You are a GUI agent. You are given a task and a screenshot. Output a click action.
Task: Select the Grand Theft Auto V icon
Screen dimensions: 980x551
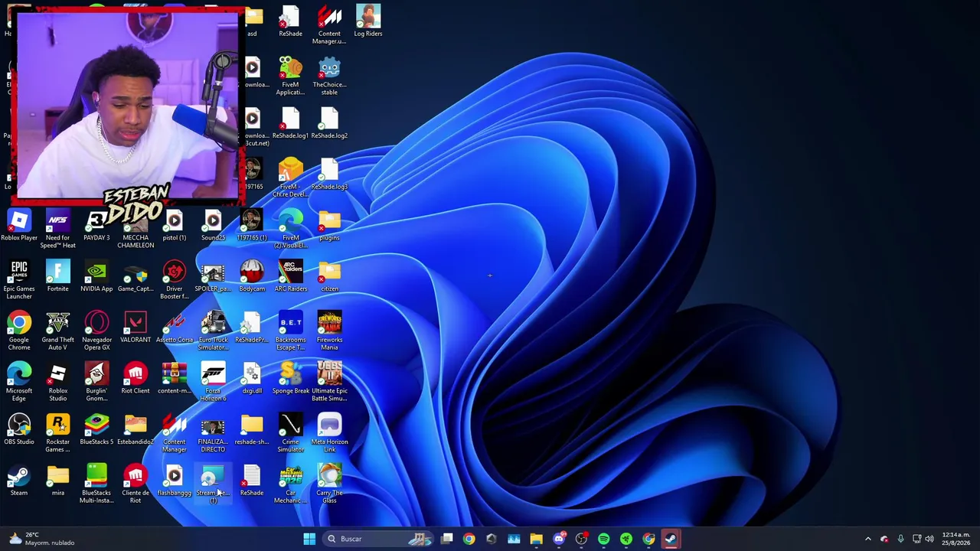click(x=58, y=331)
